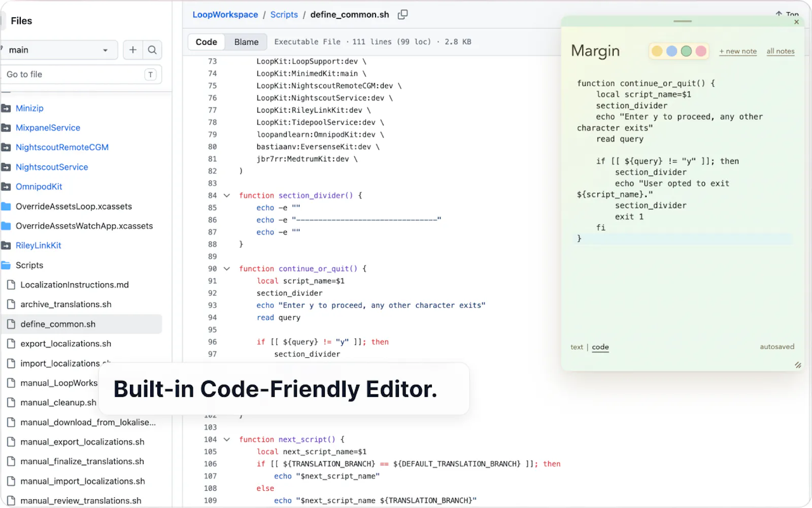Focus the Go to file search field
Image resolution: width=812 pixels, height=508 pixels.
[x=81, y=75]
